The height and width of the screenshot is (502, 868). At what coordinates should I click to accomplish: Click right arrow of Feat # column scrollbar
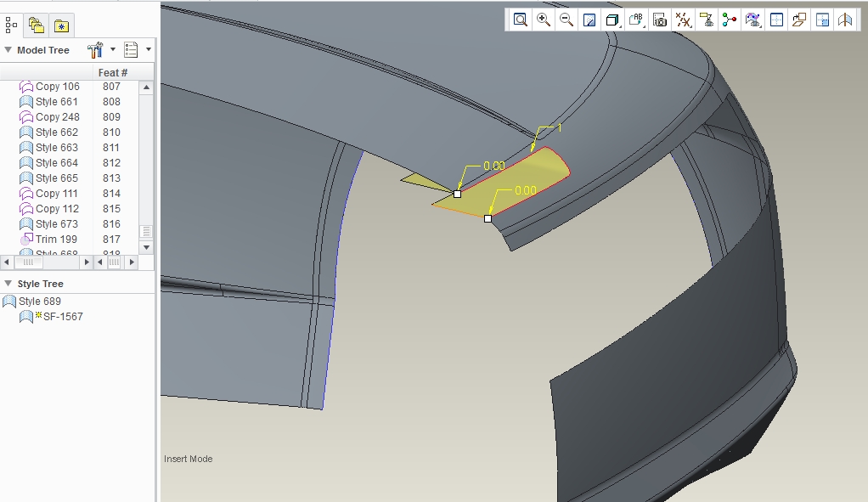pos(132,262)
